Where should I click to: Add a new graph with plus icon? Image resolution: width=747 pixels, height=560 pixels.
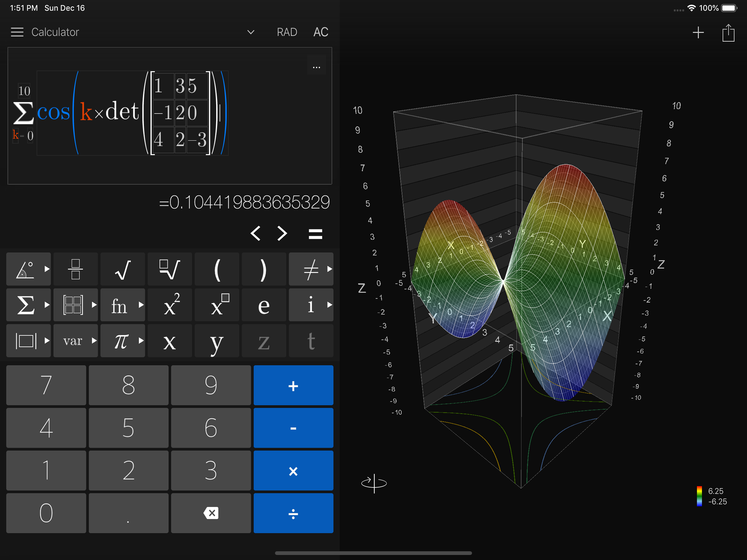click(698, 33)
